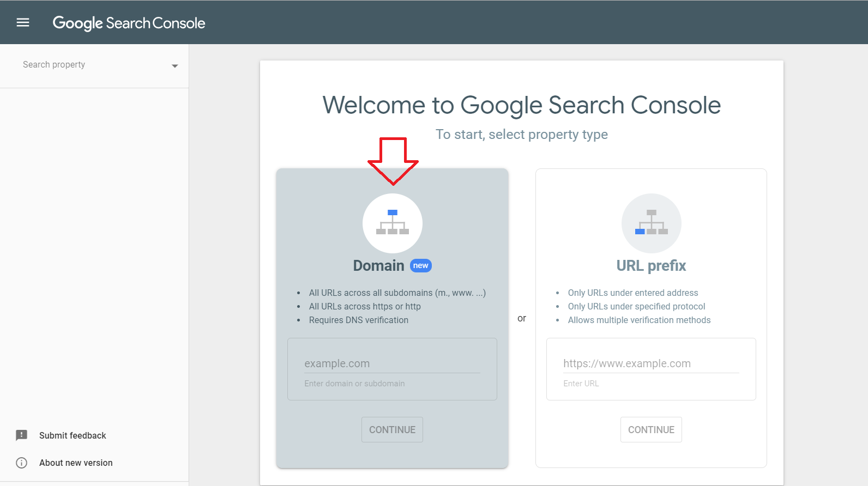The width and height of the screenshot is (868, 486).
Task: Click the blue "new" badge beside Domain
Action: tap(420, 265)
